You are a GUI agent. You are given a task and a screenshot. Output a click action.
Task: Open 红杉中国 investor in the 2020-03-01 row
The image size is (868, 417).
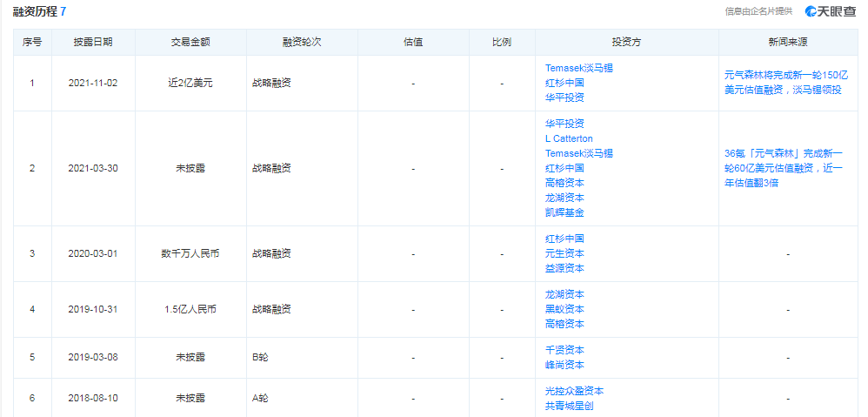[564, 239]
